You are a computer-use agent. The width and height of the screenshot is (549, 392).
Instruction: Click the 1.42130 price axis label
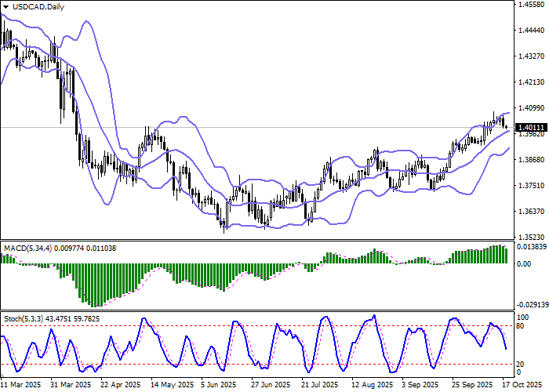tap(532, 82)
